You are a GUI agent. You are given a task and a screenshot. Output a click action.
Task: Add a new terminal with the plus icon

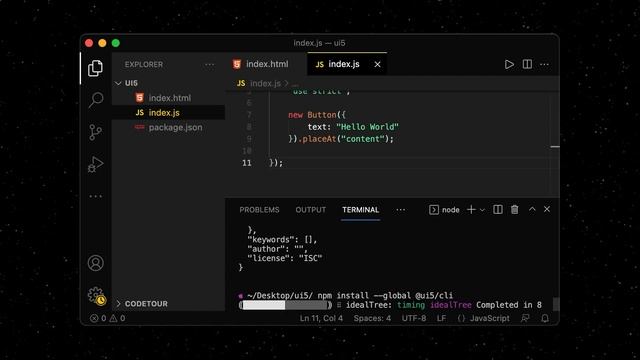click(x=471, y=209)
